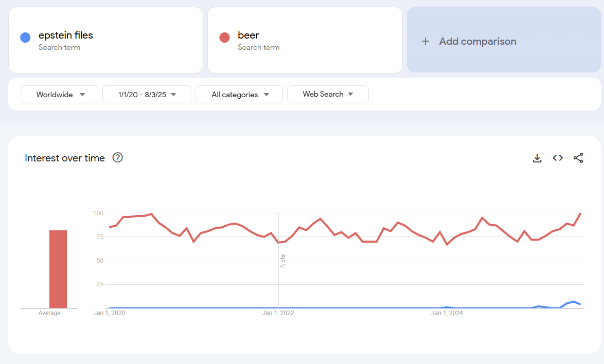
Task: Open the Interest over time help icon
Action: click(118, 158)
